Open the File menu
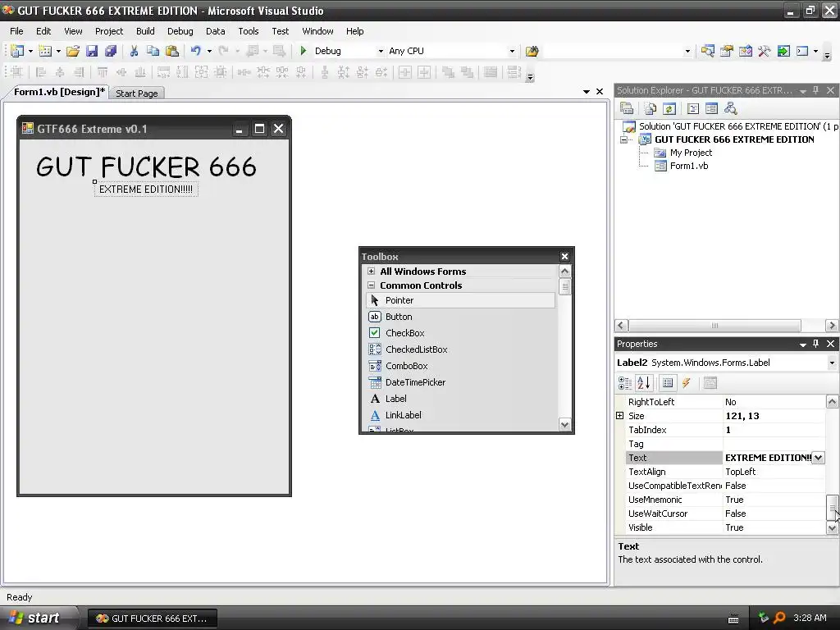Viewport: 840px width, 630px height. click(16, 31)
